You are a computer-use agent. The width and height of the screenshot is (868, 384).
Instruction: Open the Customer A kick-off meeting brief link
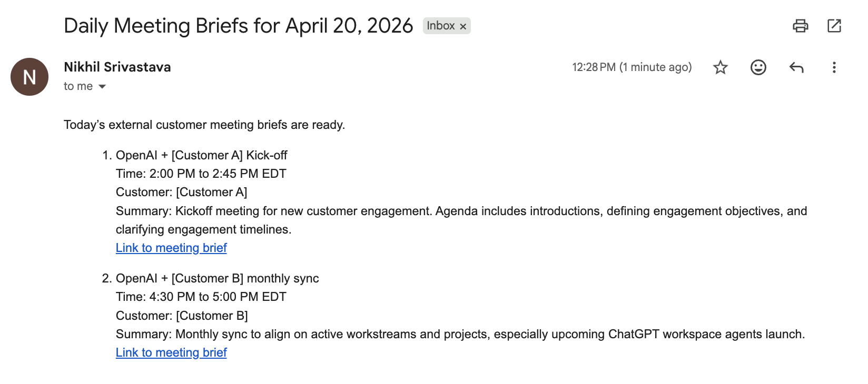[x=171, y=247]
